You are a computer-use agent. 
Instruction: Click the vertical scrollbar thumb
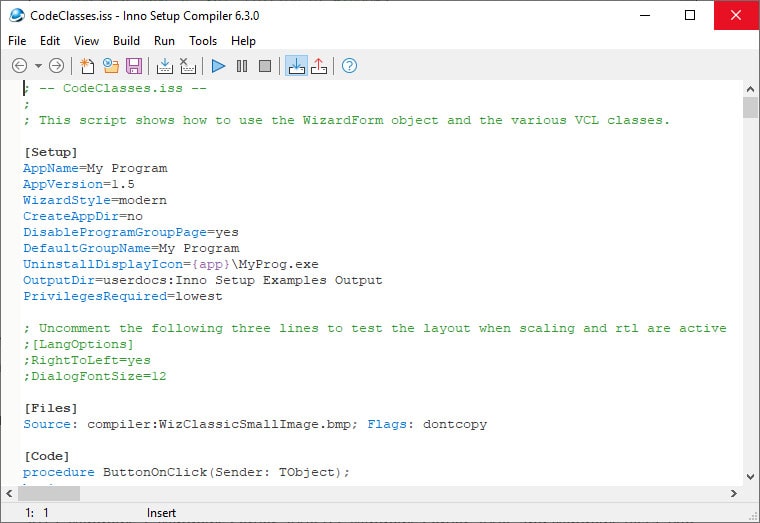point(750,107)
